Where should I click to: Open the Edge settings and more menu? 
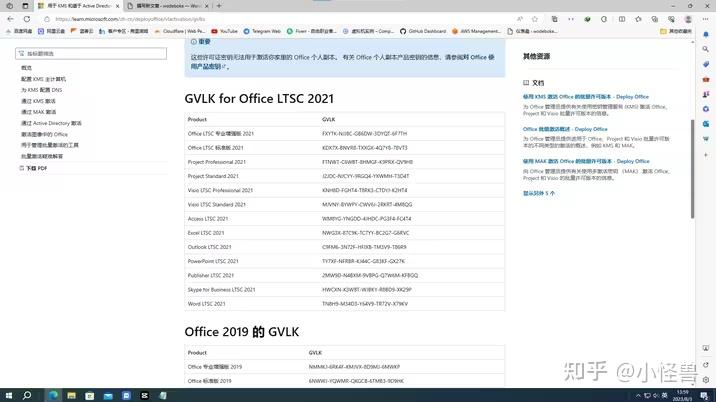pos(705,19)
